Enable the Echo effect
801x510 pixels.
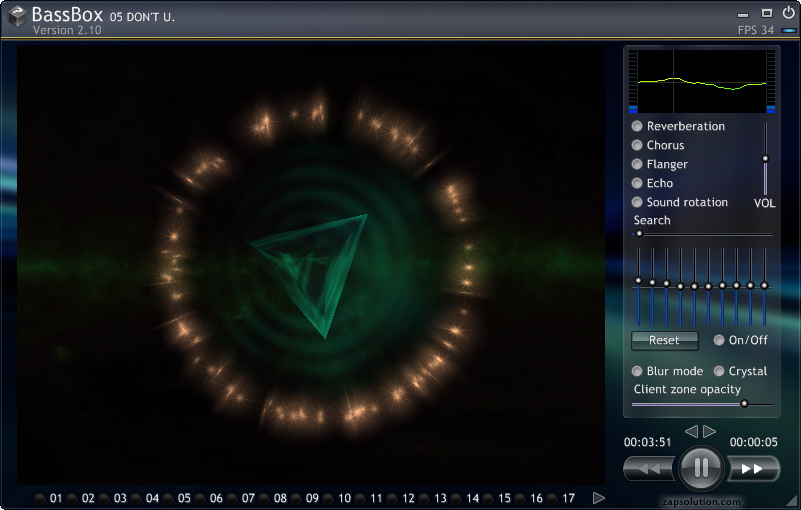click(637, 182)
